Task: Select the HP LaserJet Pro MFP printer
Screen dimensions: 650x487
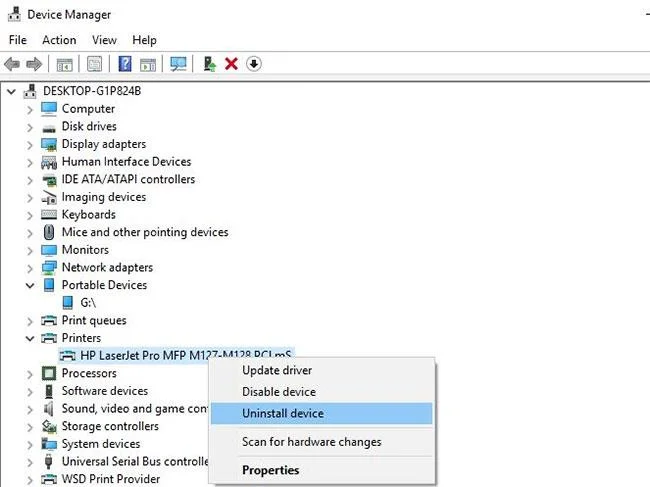Action: click(186, 355)
